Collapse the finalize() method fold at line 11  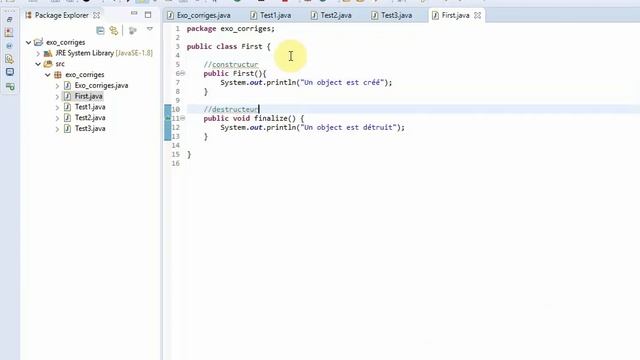[x=182, y=118]
